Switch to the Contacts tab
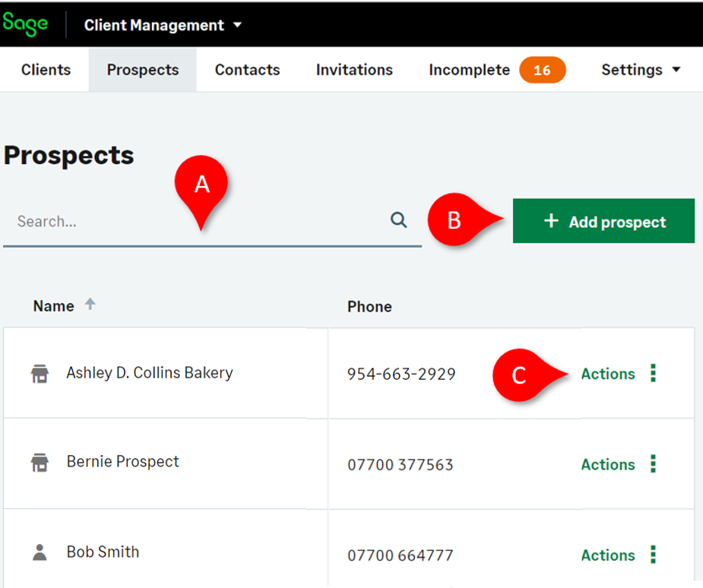The image size is (703, 588). tap(247, 70)
